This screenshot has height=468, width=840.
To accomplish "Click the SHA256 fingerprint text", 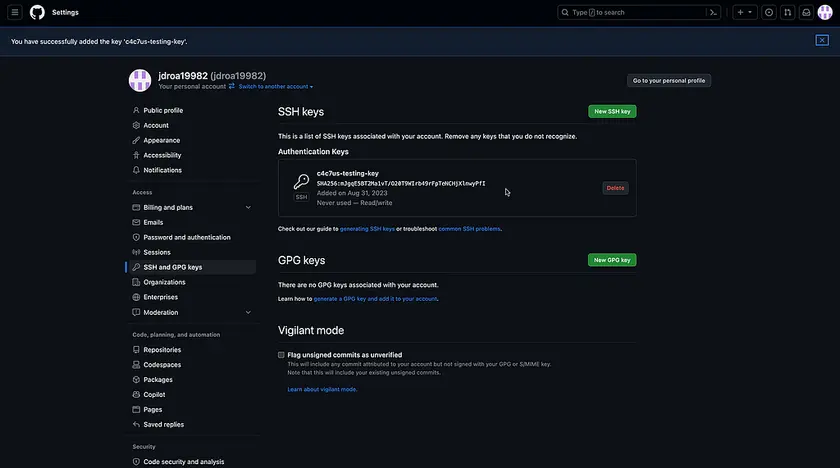I will (x=401, y=183).
